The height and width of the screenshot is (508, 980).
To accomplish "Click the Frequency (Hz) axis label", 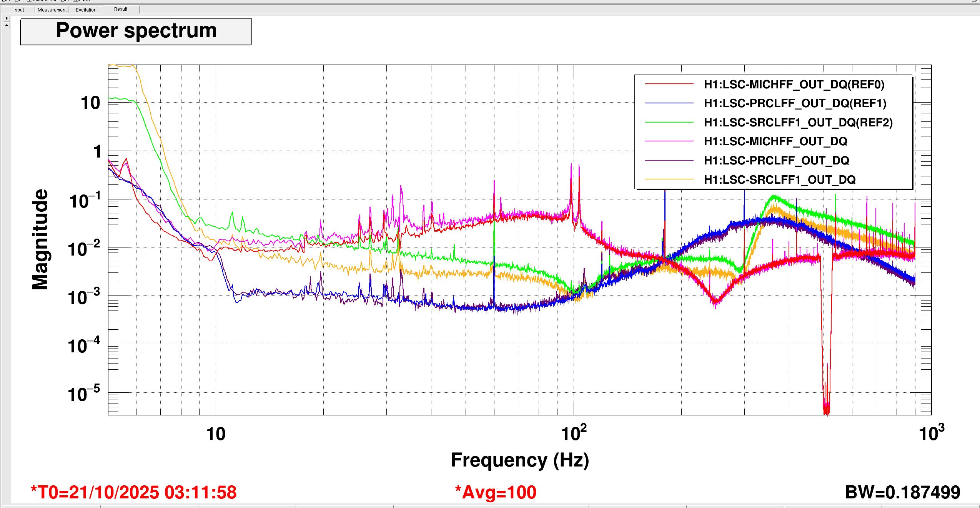I will pos(519,460).
